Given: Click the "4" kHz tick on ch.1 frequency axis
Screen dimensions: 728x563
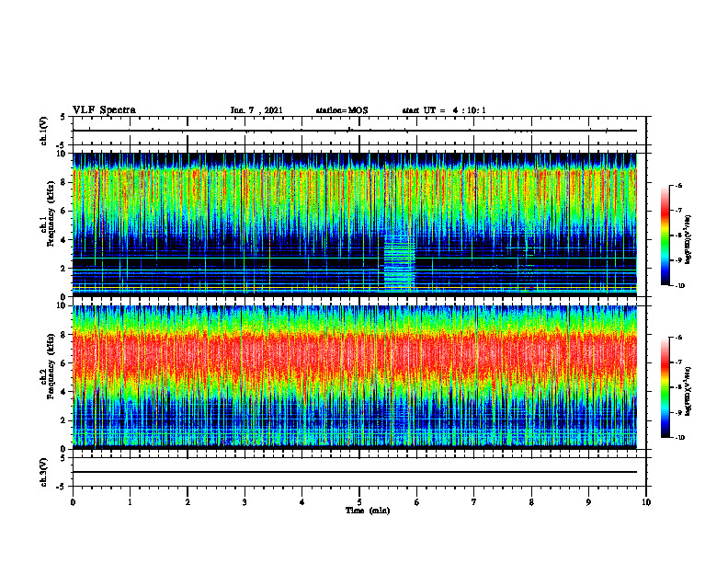Looking at the screenshot, I should tap(64, 240).
